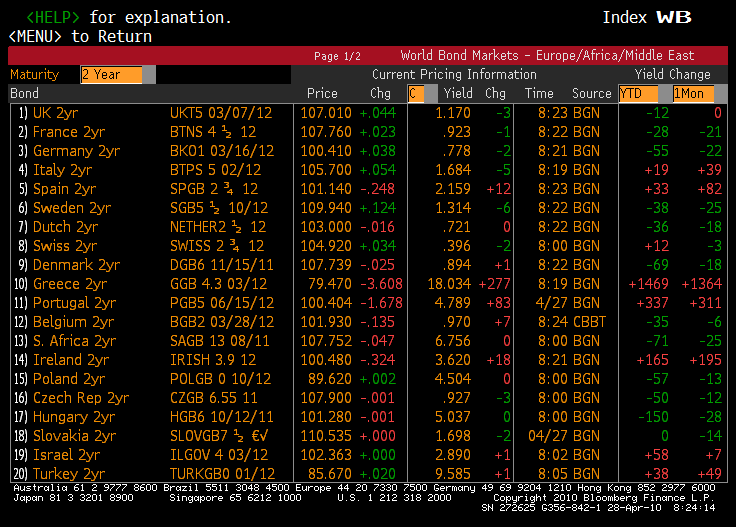
Task: Click the Page 1/2 indicator
Action: (337, 56)
